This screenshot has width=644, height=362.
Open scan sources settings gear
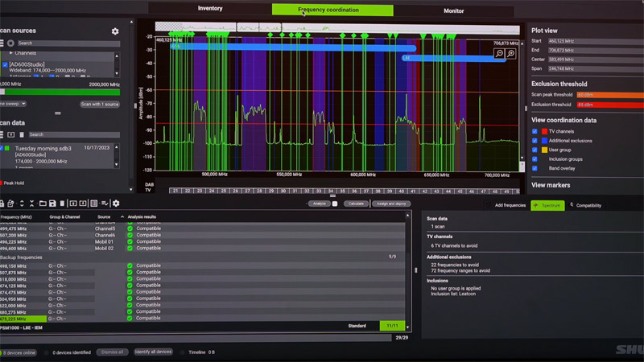pos(115,31)
